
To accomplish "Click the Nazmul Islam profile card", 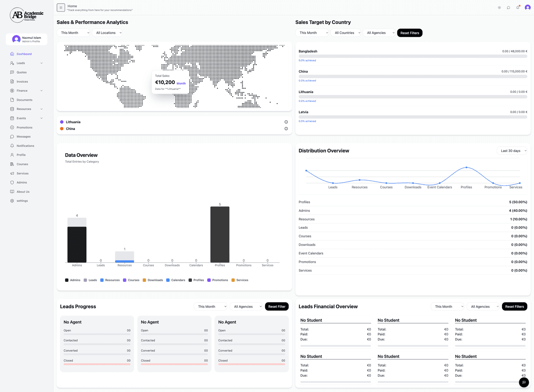I will (27, 39).
